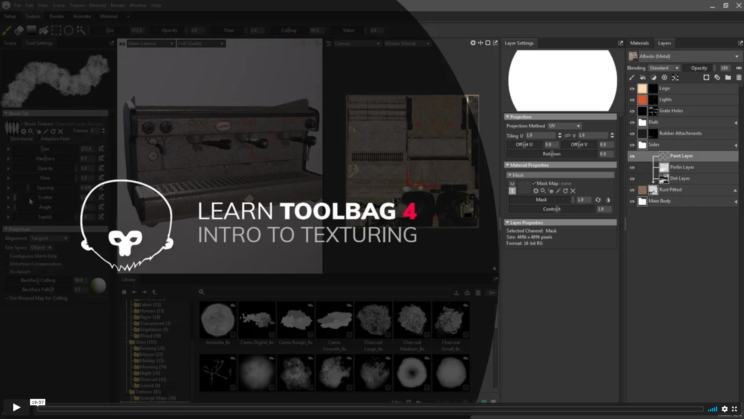
Task: Play the Intro to Texturing video
Action: pyautogui.click(x=16, y=408)
